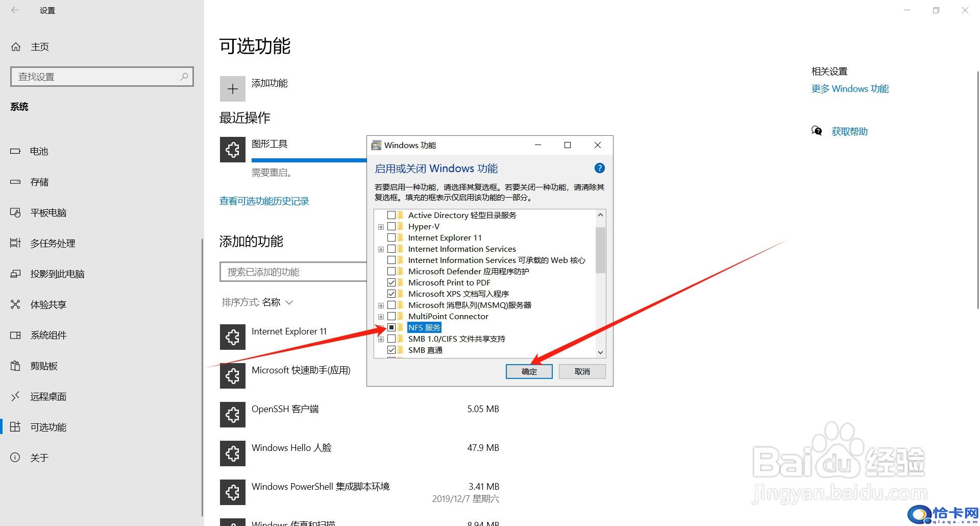The height and width of the screenshot is (526, 980).
Task: Click the Windows Hello 人脸 puzzle icon
Action: tap(233, 453)
